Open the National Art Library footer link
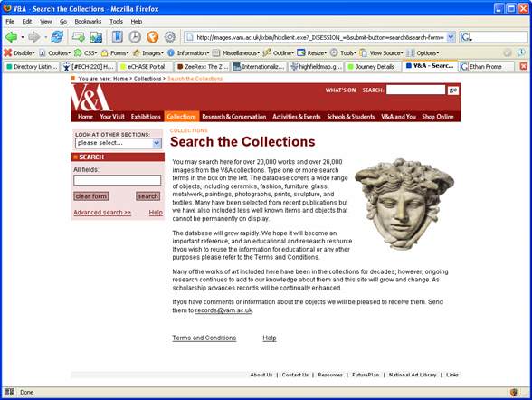 (x=413, y=375)
